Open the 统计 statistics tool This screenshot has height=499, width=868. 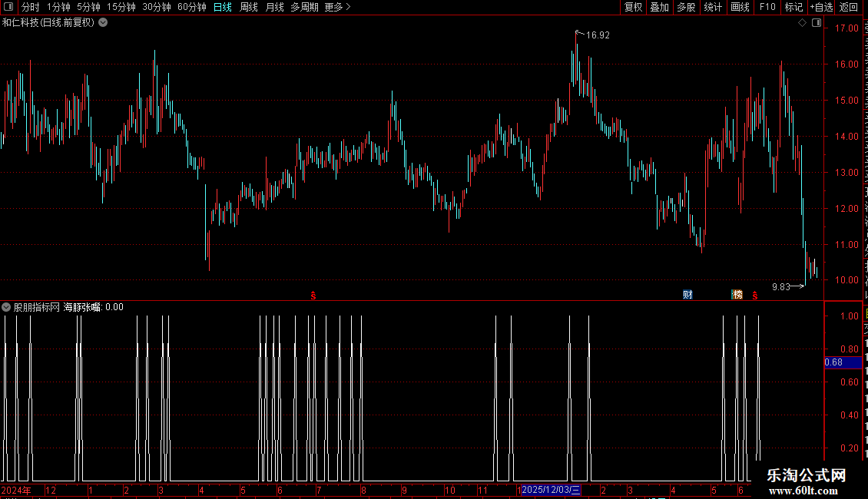(x=713, y=7)
